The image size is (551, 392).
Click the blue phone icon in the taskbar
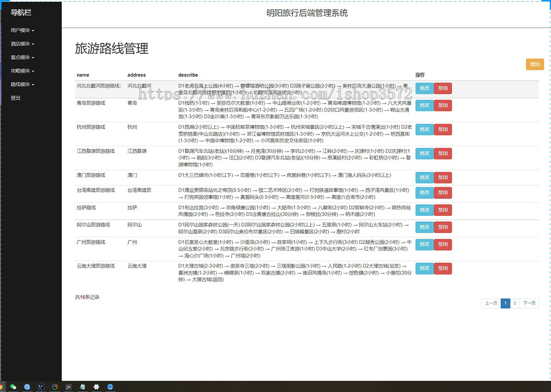click(110, 386)
